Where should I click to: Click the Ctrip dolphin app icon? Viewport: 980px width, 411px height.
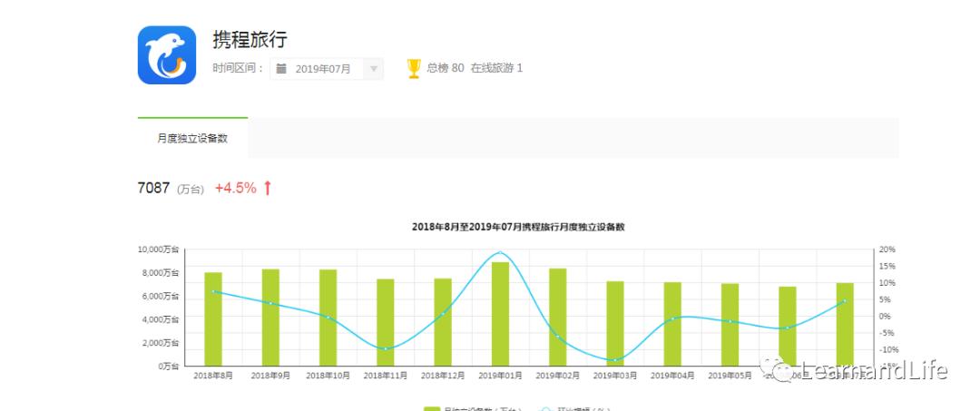click(x=167, y=54)
